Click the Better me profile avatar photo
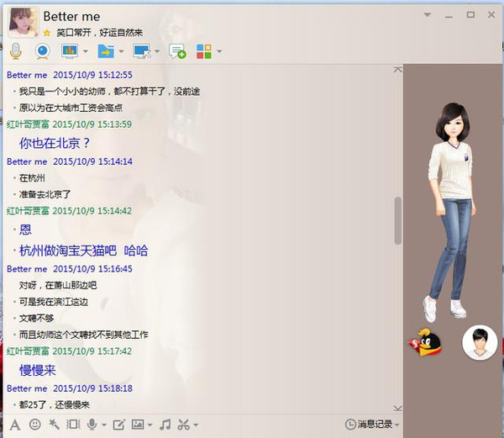Viewport: 504px width, 438px height. (x=23, y=22)
